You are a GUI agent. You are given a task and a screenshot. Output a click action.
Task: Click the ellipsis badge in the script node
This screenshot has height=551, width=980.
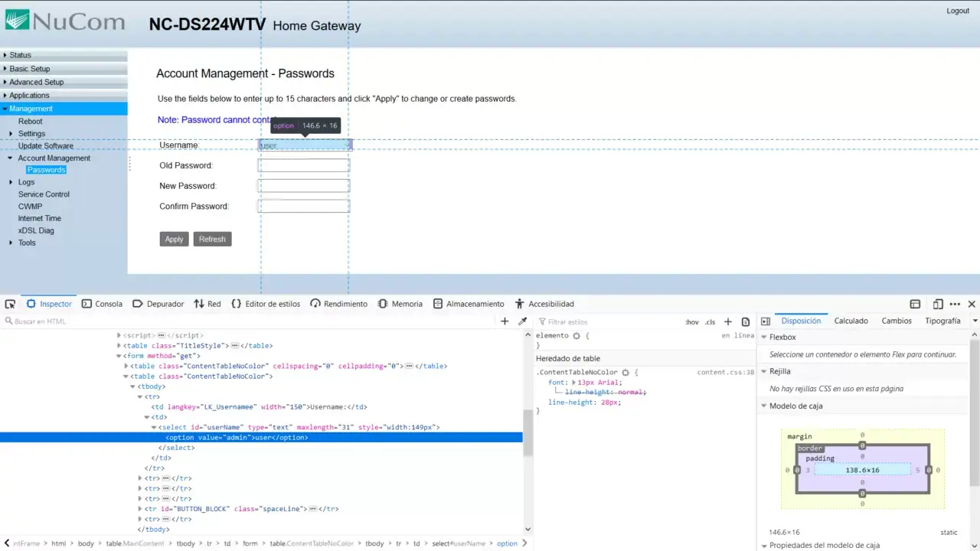coord(162,335)
